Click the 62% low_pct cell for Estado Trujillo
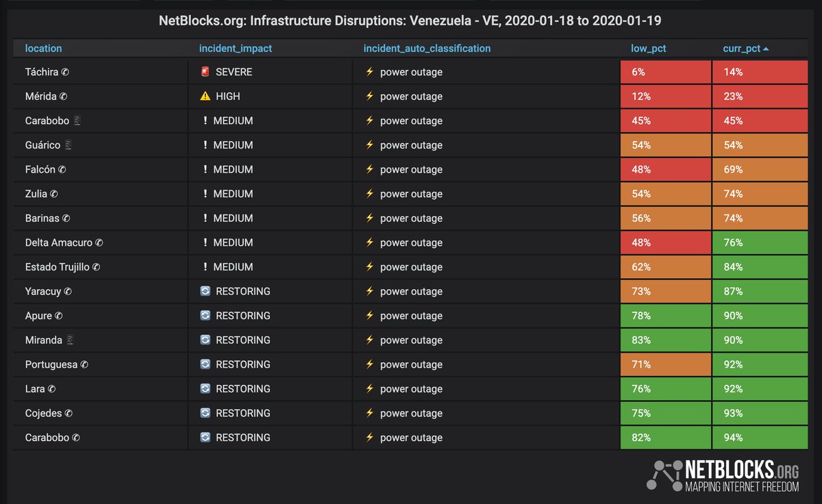Image resolution: width=822 pixels, height=504 pixels. click(666, 266)
